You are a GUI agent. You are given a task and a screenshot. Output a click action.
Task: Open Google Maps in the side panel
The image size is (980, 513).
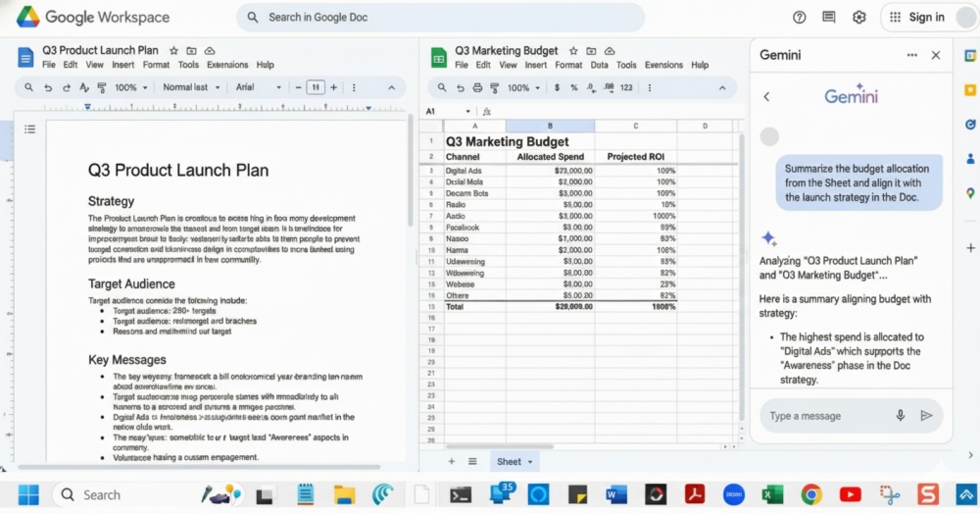tap(970, 193)
